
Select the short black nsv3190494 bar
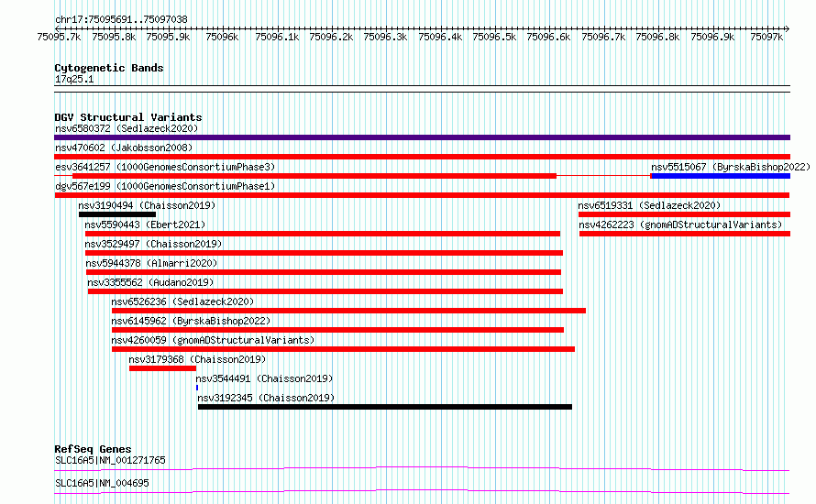pyautogui.click(x=117, y=214)
